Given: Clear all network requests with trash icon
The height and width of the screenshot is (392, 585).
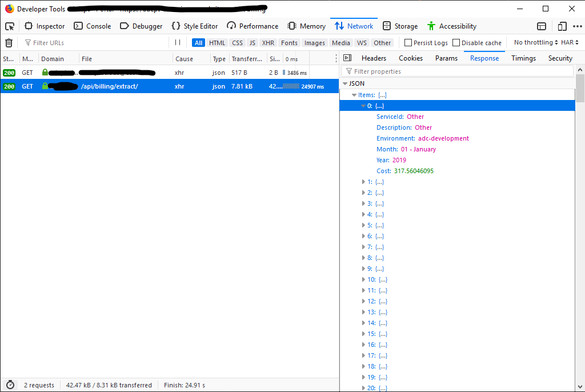Looking at the screenshot, I should click(x=9, y=42).
